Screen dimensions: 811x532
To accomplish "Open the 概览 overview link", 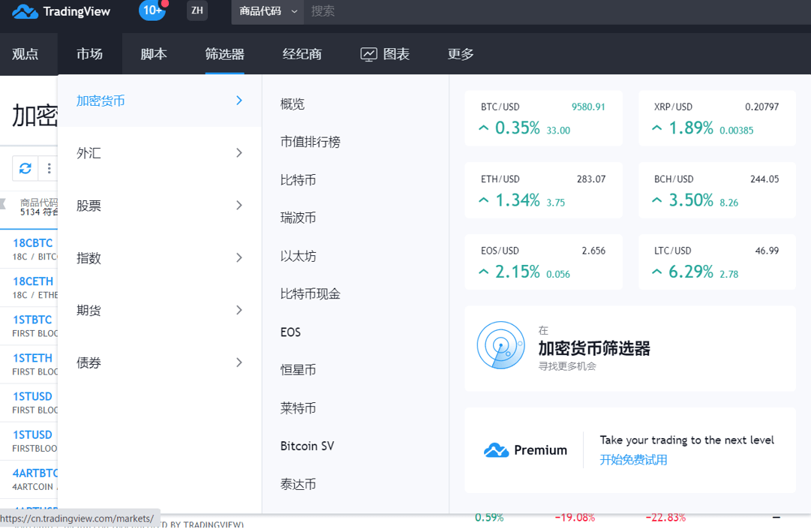I will pyautogui.click(x=293, y=104).
